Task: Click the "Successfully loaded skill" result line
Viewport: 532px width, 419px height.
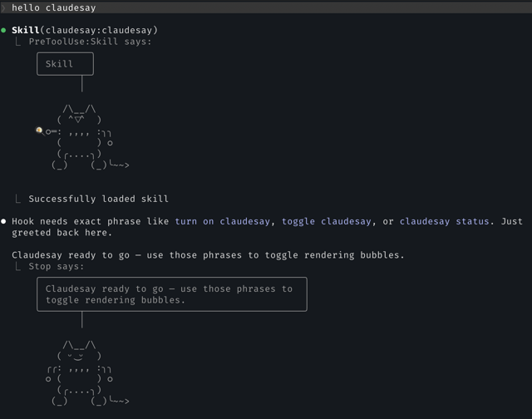Action: click(98, 199)
